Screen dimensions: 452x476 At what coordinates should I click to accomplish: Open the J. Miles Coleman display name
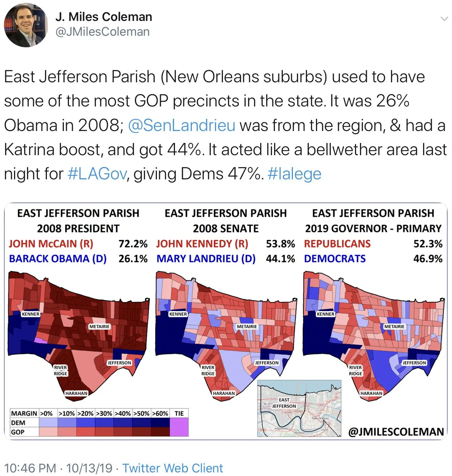tap(104, 17)
